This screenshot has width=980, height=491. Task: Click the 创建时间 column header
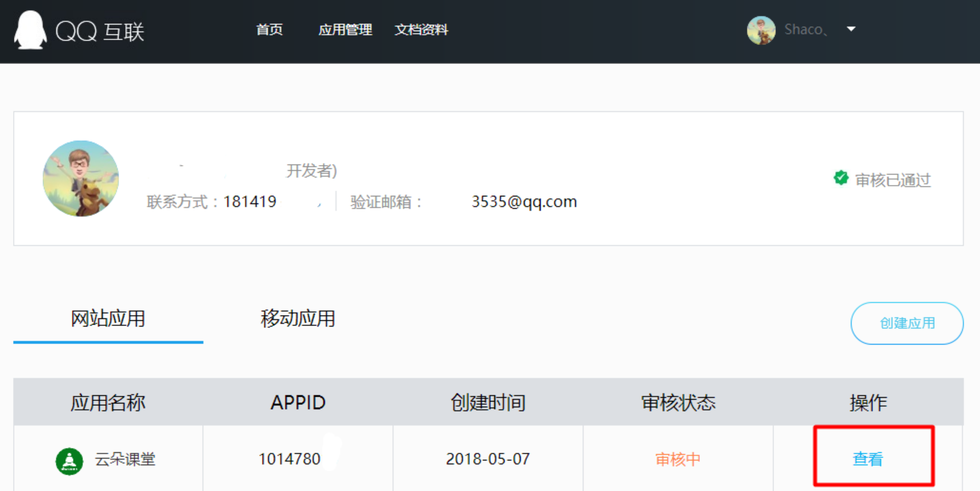[x=488, y=402]
